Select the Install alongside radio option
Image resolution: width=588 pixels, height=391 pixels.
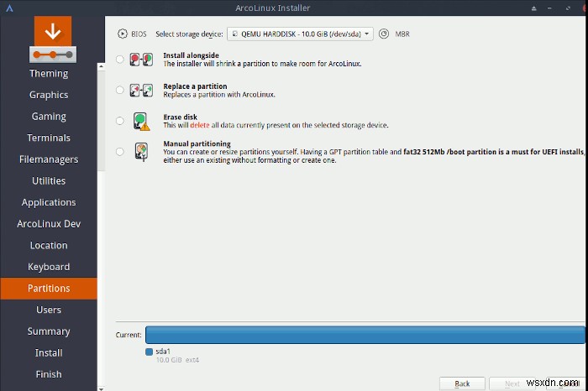click(x=119, y=60)
